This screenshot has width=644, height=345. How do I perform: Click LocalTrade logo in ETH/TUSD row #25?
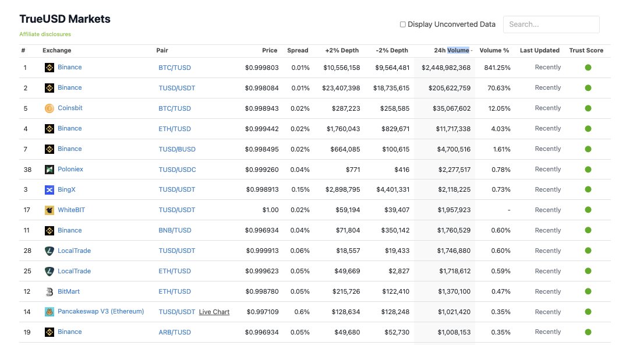pyautogui.click(x=49, y=271)
